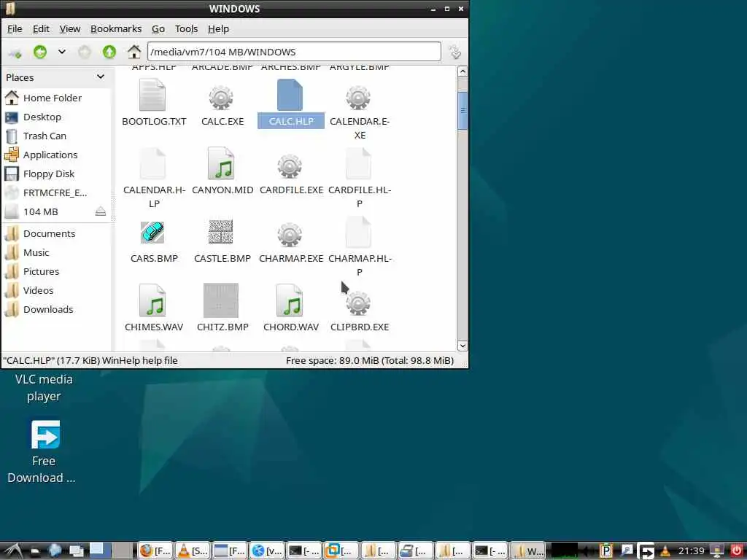Select the CARDFILE.EXE file icon
This screenshot has width=747, height=560.
[290, 166]
